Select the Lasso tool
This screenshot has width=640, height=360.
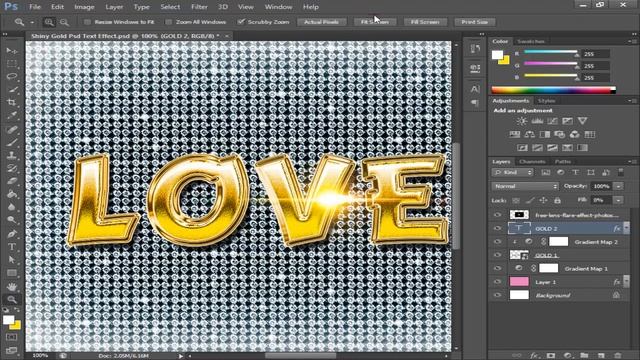(x=11, y=77)
